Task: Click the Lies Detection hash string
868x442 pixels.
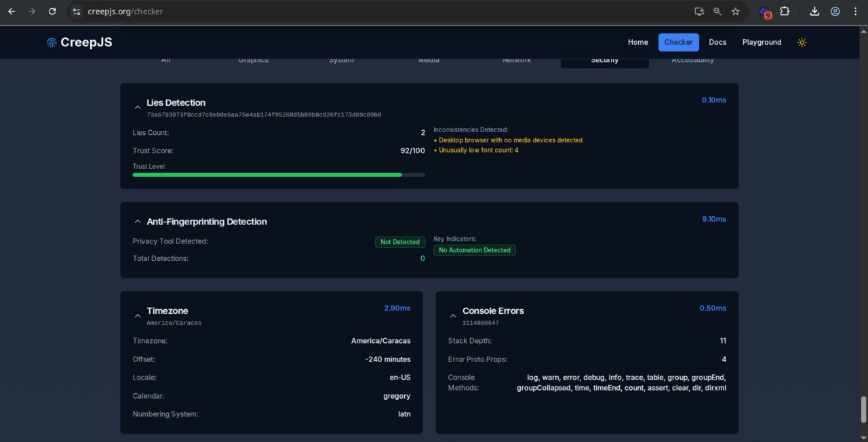Action: pyautogui.click(x=264, y=115)
